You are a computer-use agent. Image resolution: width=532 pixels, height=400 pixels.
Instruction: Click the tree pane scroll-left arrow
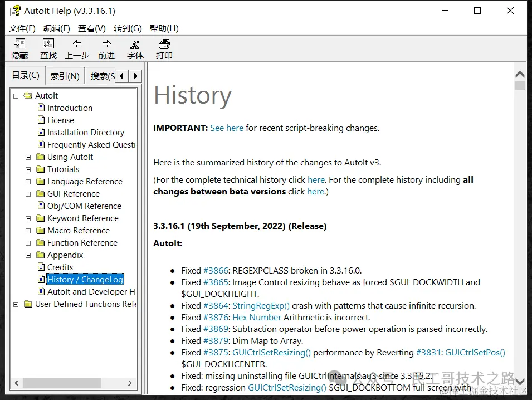pyautogui.click(x=17, y=383)
